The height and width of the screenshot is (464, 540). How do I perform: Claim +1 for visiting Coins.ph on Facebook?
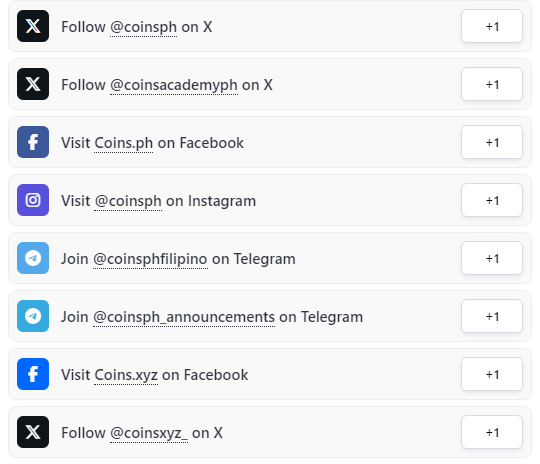[492, 142]
